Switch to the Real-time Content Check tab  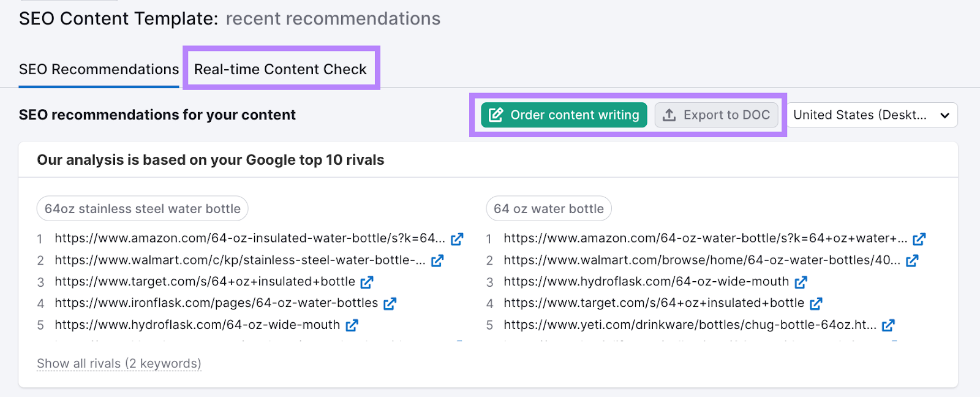(x=281, y=69)
